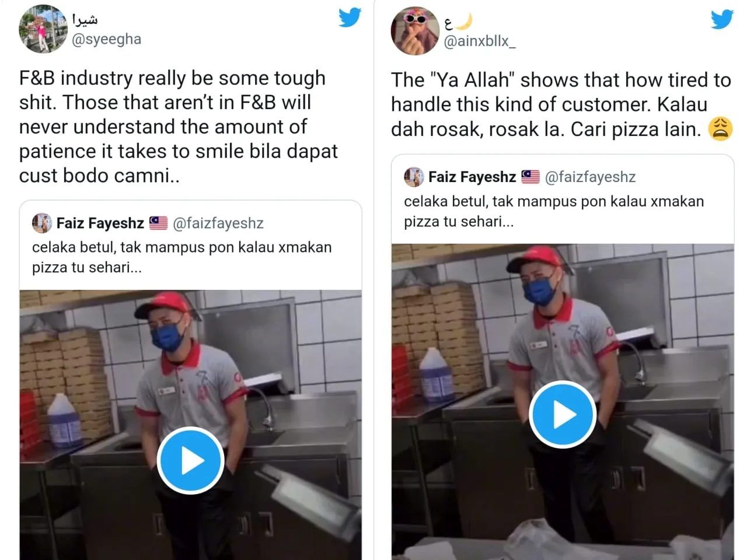Click Faiz Fayeshz avatar in @syeegha's quoted tweet
Viewport: 747px width, 560px height.
coord(41,223)
